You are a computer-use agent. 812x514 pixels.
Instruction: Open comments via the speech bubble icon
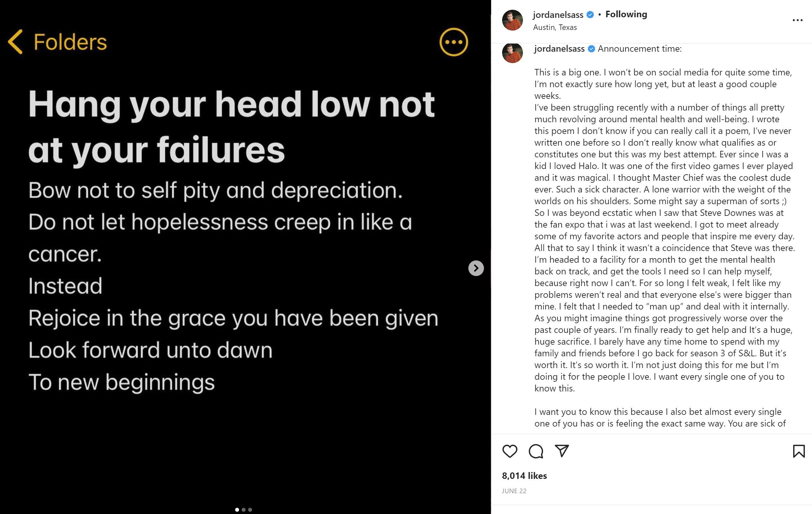(x=536, y=451)
